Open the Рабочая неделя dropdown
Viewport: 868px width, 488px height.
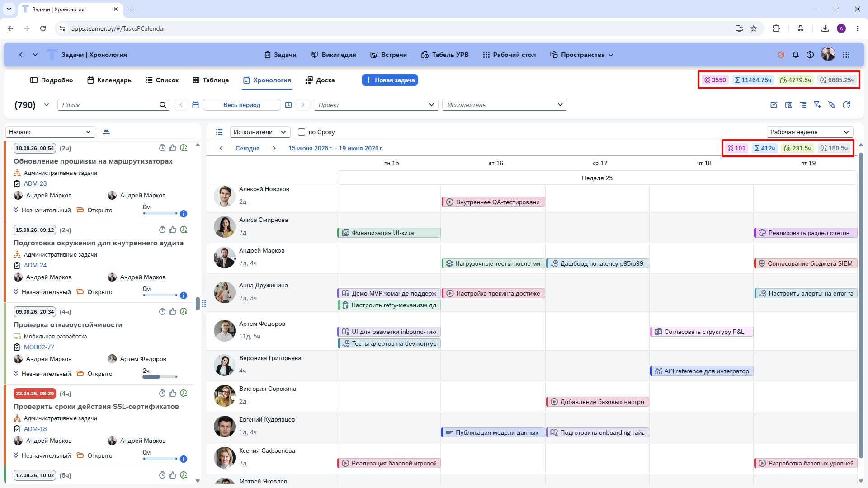[x=810, y=132]
